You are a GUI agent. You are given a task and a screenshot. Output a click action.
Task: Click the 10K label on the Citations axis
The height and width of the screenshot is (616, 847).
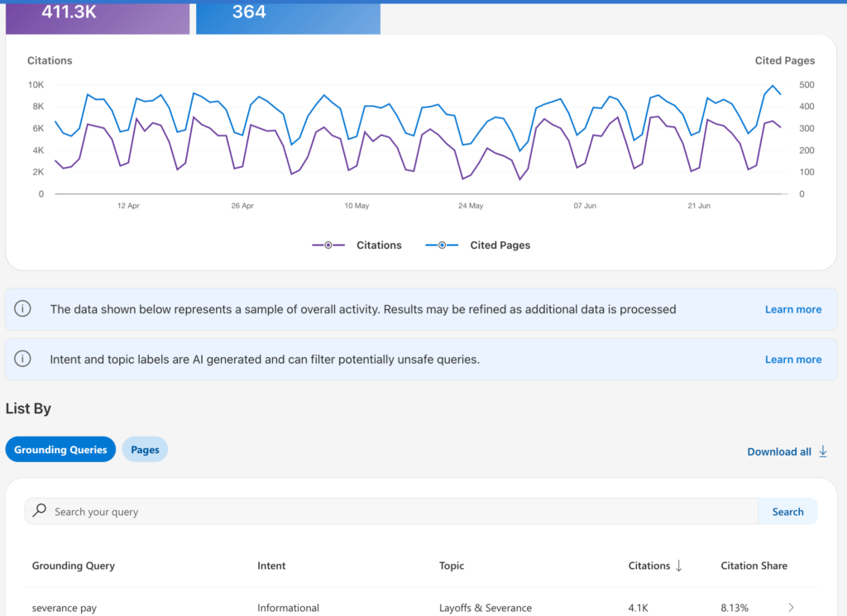(x=36, y=85)
